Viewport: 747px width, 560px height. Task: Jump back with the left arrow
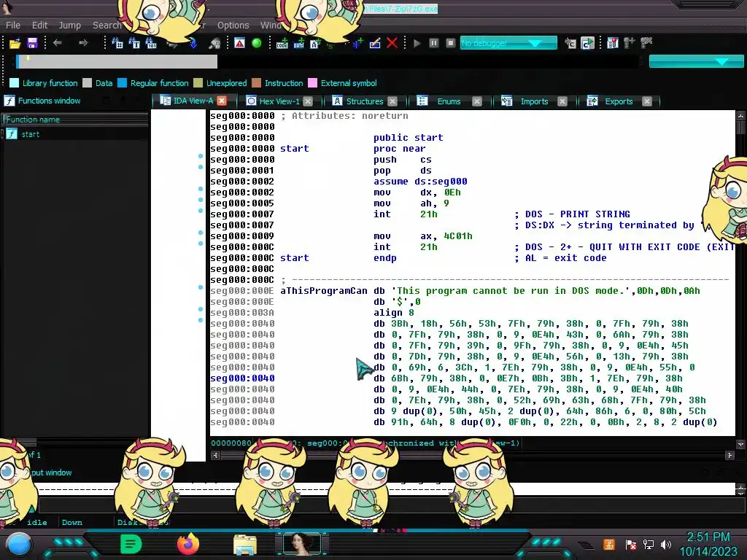pos(58,43)
